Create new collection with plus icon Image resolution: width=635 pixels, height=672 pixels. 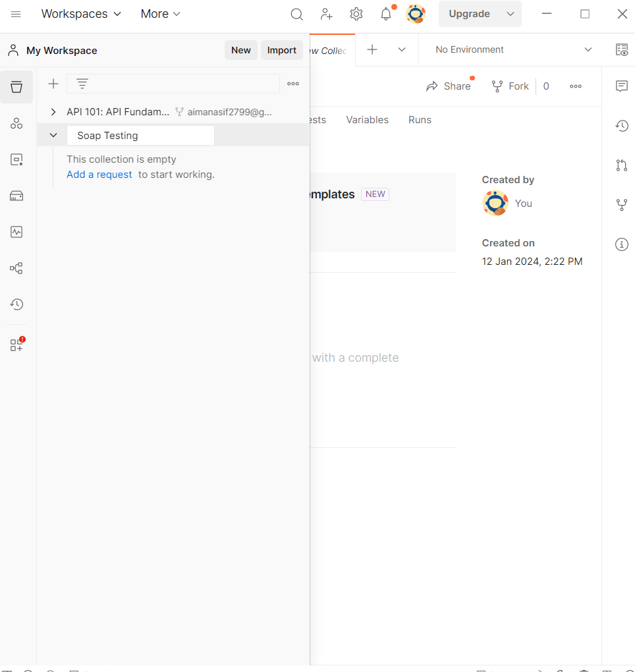53,84
